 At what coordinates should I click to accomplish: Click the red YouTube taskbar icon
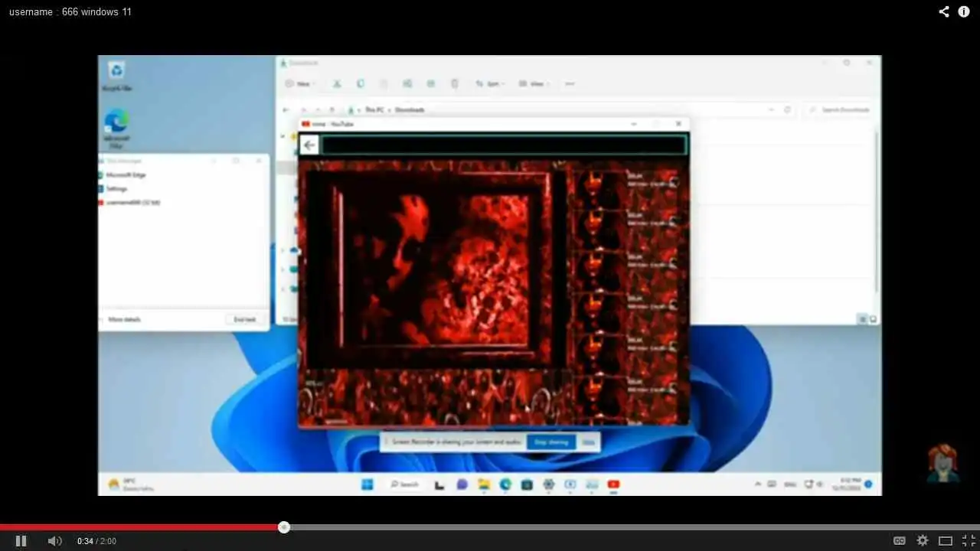click(x=613, y=484)
